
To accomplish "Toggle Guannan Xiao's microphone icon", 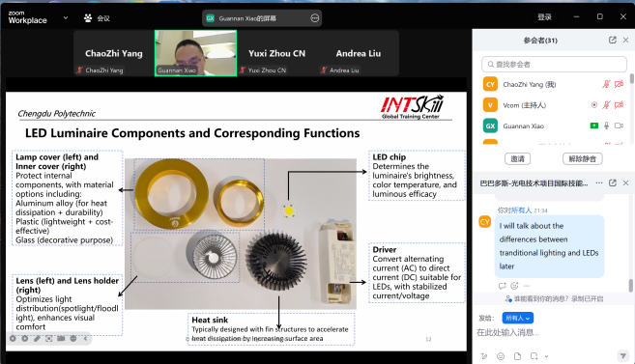I will [606, 126].
